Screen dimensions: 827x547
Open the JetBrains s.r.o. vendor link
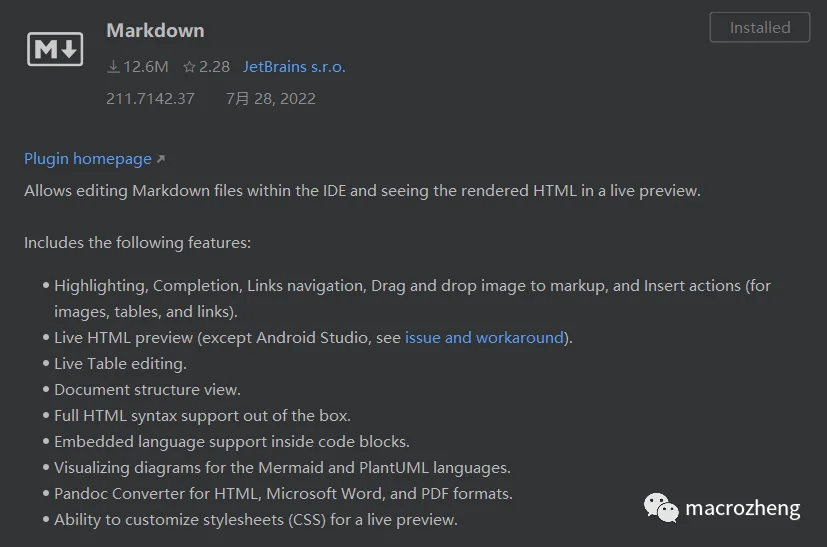coord(294,67)
